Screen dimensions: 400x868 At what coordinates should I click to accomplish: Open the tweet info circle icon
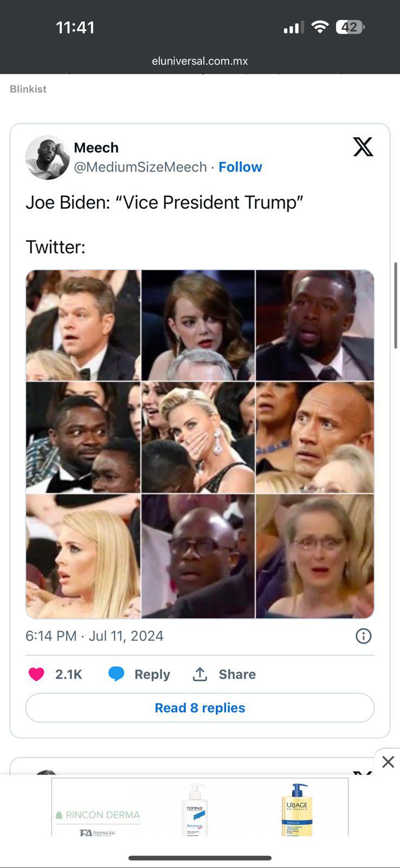pyautogui.click(x=364, y=635)
